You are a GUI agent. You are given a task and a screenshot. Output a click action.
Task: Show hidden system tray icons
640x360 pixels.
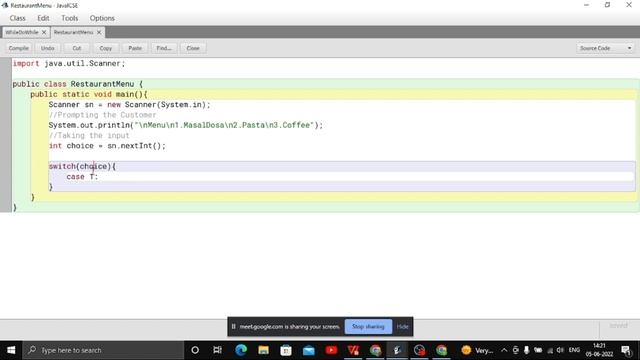pos(504,350)
